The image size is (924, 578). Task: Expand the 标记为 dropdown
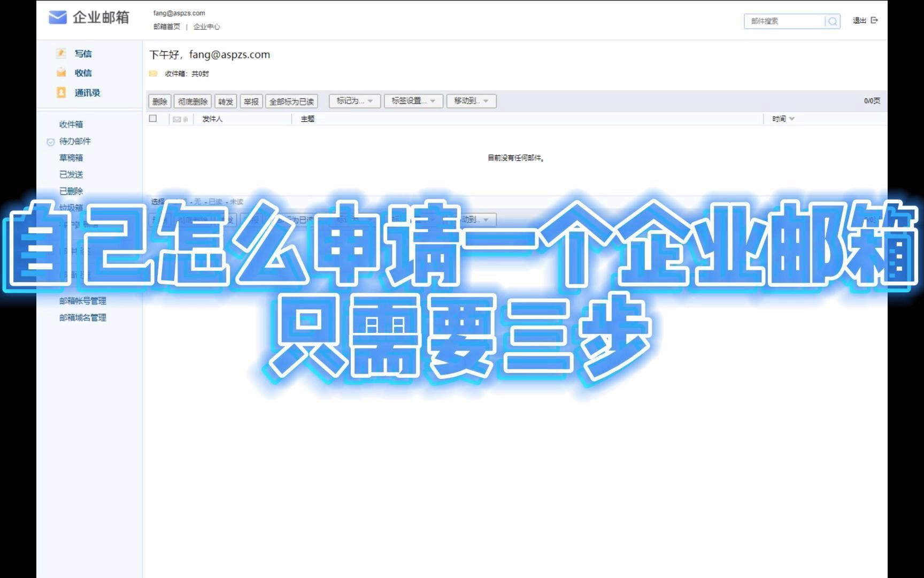tap(355, 101)
